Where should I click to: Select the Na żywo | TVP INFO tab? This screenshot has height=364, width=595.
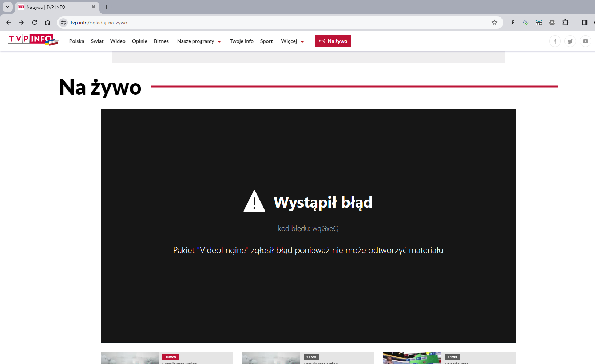coord(57,7)
